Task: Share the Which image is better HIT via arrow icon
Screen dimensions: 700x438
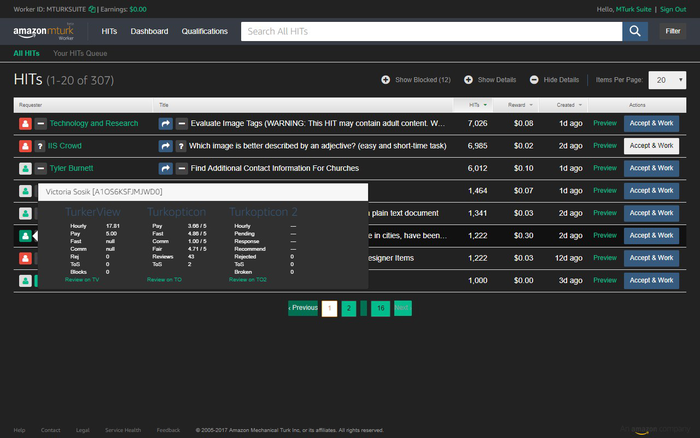Action: [166, 146]
